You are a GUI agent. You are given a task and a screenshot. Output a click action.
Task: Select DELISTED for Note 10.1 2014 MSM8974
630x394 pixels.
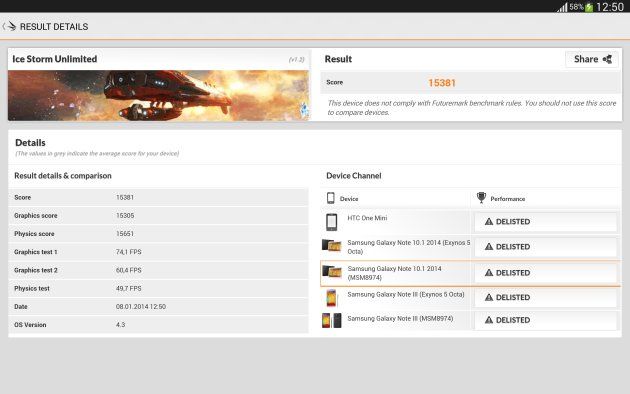point(546,273)
